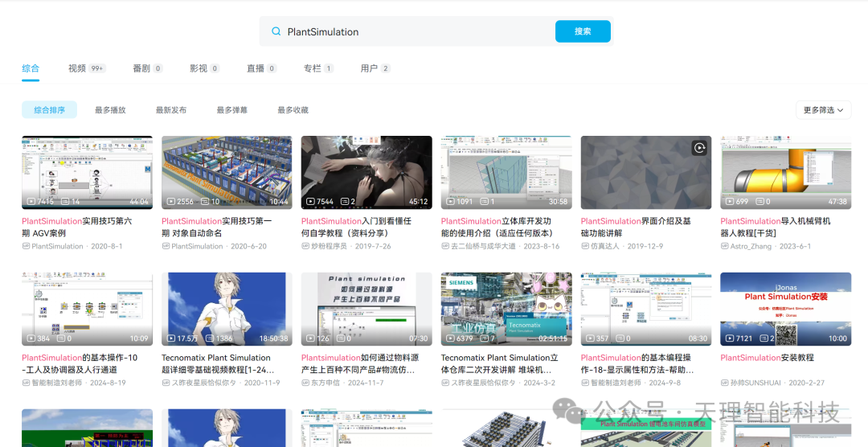Image resolution: width=868 pixels, height=447 pixels.
Task: Visit uploader 东方申信
Action: (325, 383)
